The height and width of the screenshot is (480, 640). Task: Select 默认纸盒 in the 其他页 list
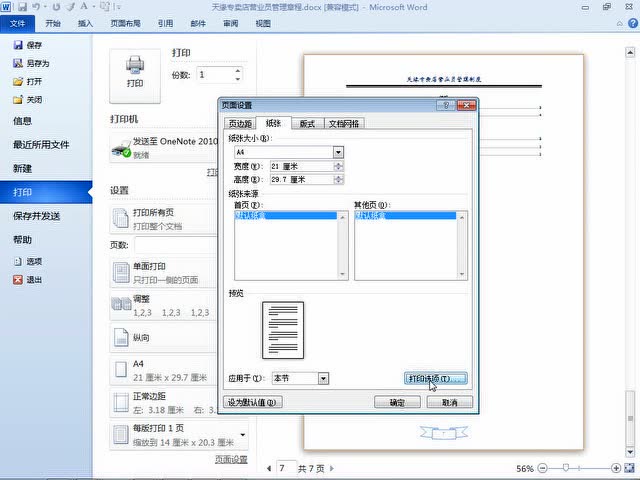point(405,215)
